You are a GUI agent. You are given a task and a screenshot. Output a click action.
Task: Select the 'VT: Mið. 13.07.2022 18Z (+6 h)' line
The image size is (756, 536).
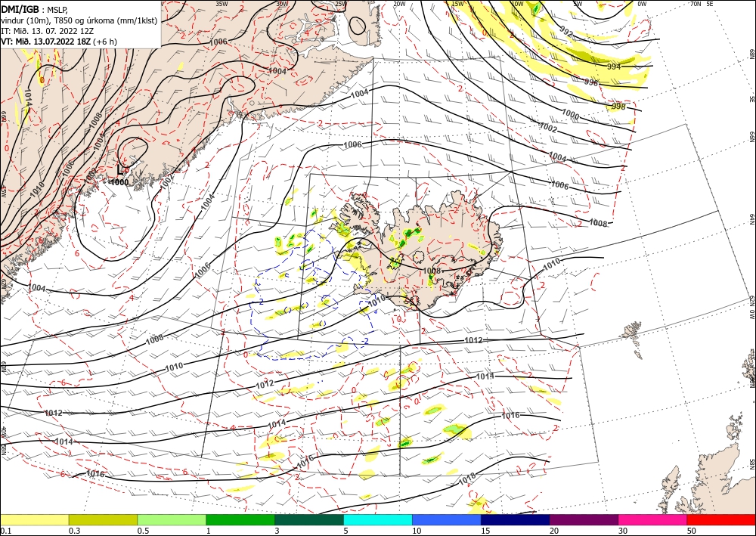(59, 41)
